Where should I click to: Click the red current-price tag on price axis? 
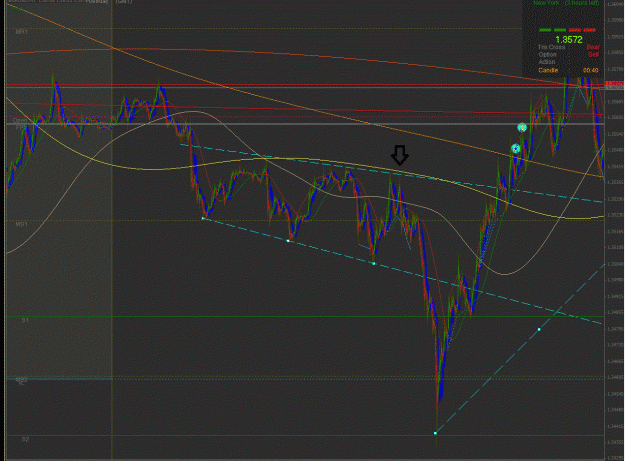pos(615,83)
